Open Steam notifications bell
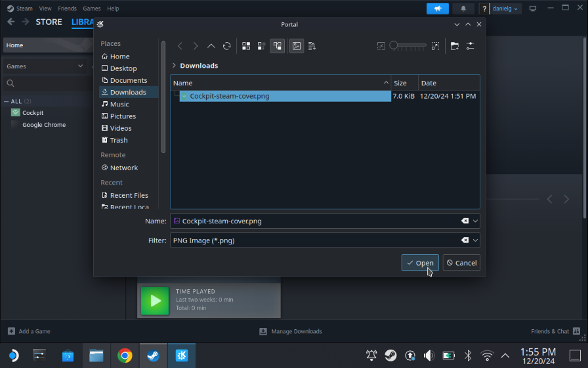This screenshot has width=588, height=368. (463, 9)
